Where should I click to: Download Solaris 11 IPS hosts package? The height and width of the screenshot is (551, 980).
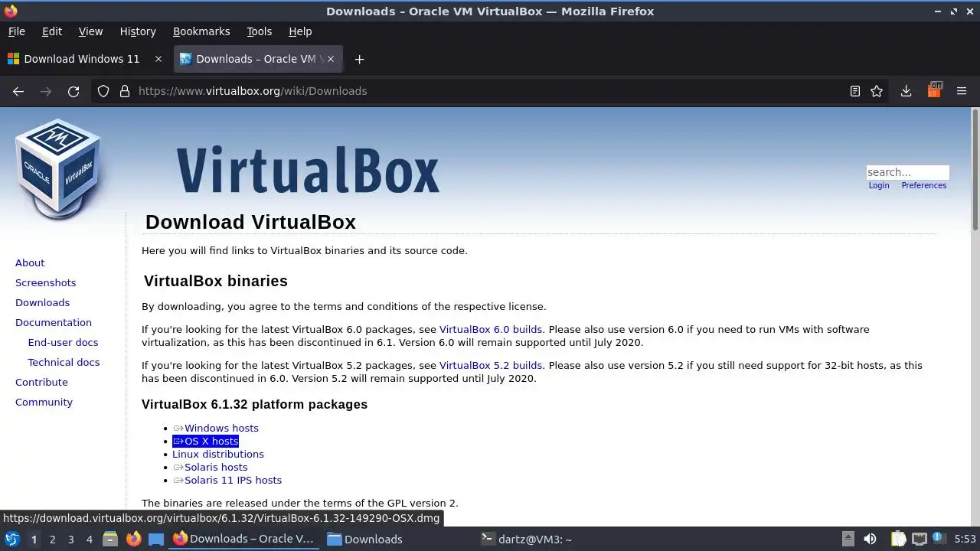coord(233,480)
